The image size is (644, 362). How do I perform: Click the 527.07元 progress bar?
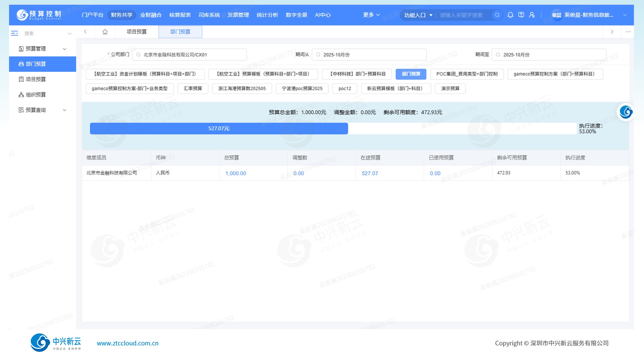click(x=219, y=128)
